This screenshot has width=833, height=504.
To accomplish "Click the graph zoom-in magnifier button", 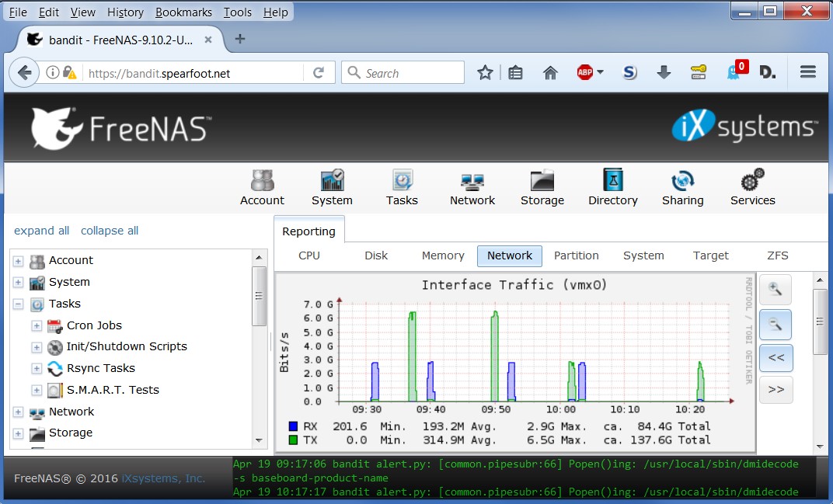I will coord(775,290).
